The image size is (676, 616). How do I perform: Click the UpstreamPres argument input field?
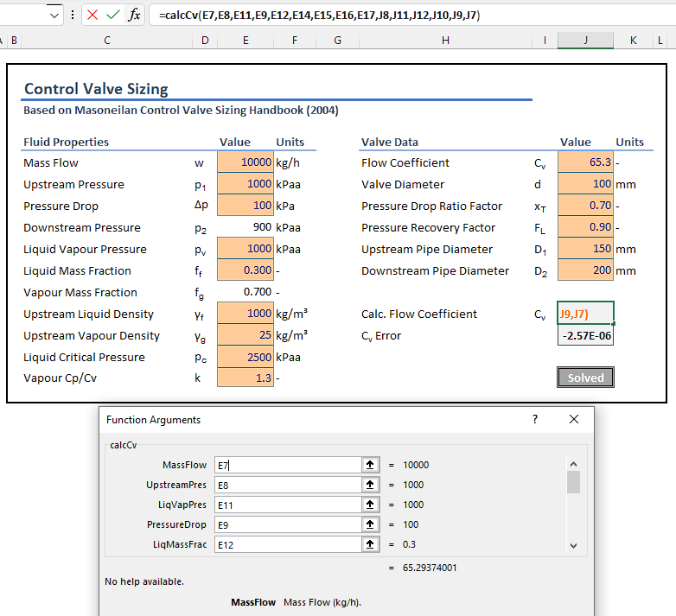[x=286, y=485]
